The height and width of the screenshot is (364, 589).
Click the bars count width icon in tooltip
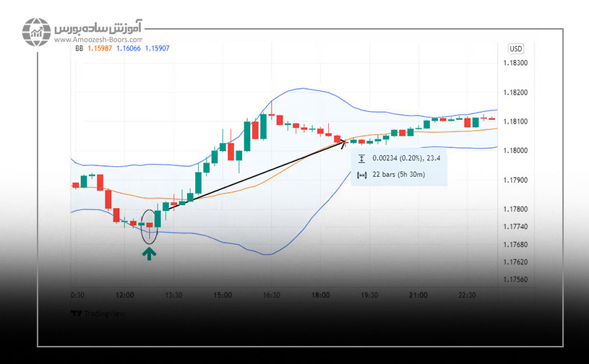pos(362,174)
